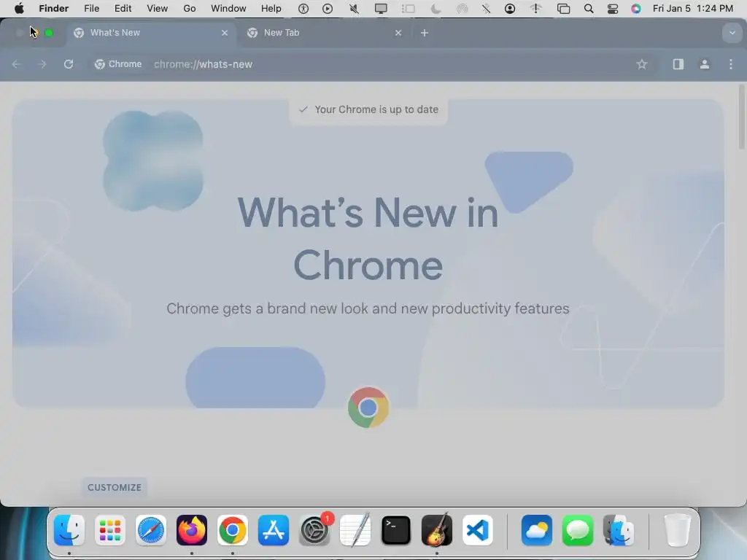The image size is (747, 560).
Task: Click the display menu bar icon
Action: pos(381,9)
